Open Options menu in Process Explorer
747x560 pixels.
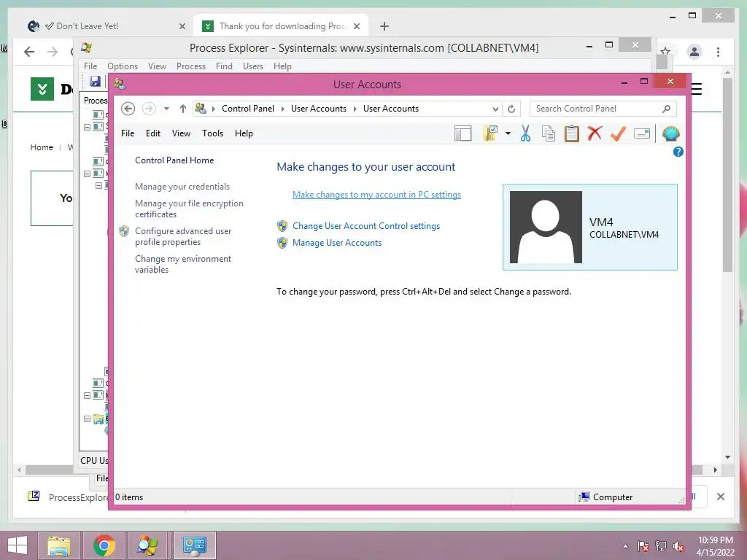(x=123, y=66)
